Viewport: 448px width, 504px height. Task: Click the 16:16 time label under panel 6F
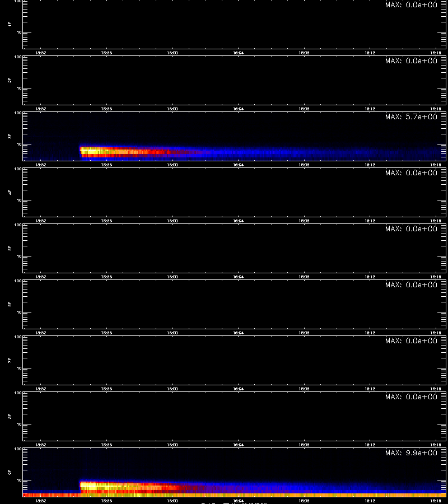point(436,333)
